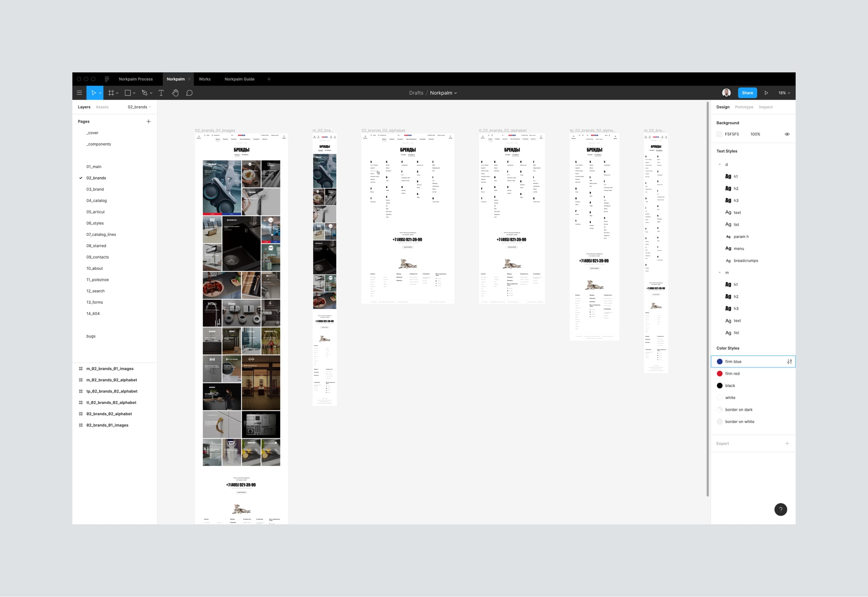Open Move tool options dropdown arrow
This screenshot has width=868, height=597.
coord(100,93)
